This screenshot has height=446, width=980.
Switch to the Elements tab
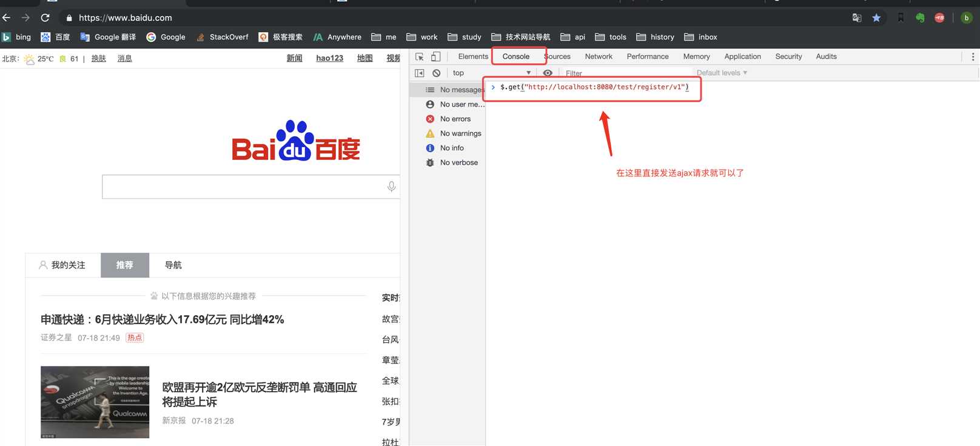(473, 56)
